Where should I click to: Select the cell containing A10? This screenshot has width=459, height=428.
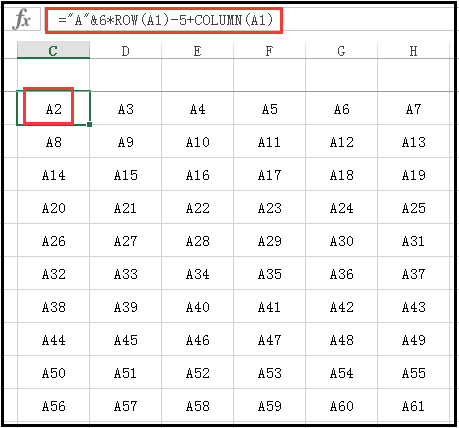[x=197, y=141]
